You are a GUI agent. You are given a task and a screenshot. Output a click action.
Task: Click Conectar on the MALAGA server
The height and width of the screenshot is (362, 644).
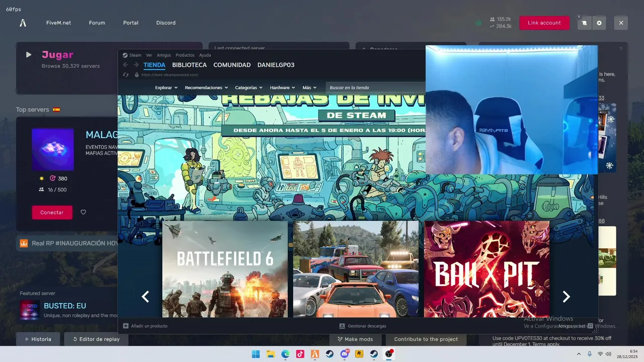point(52,212)
